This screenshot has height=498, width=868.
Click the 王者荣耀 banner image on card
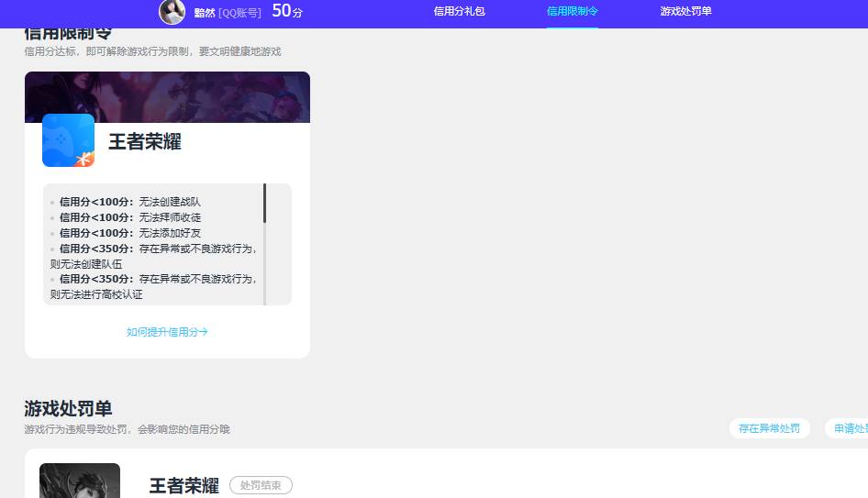(x=167, y=97)
